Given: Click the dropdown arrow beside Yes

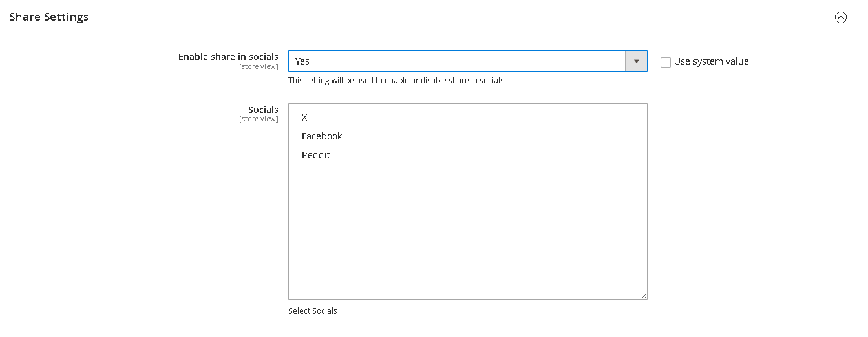Looking at the screenshot, I should click(x=636, y=61).
